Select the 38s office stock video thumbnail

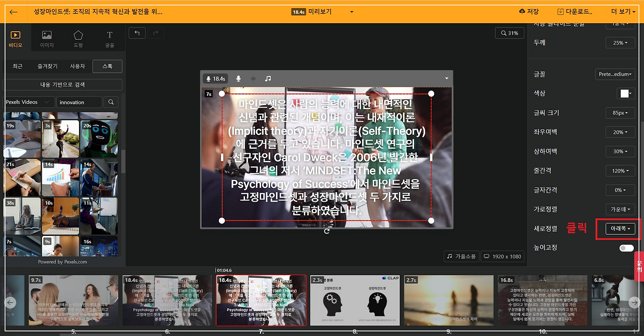point(22,216)
